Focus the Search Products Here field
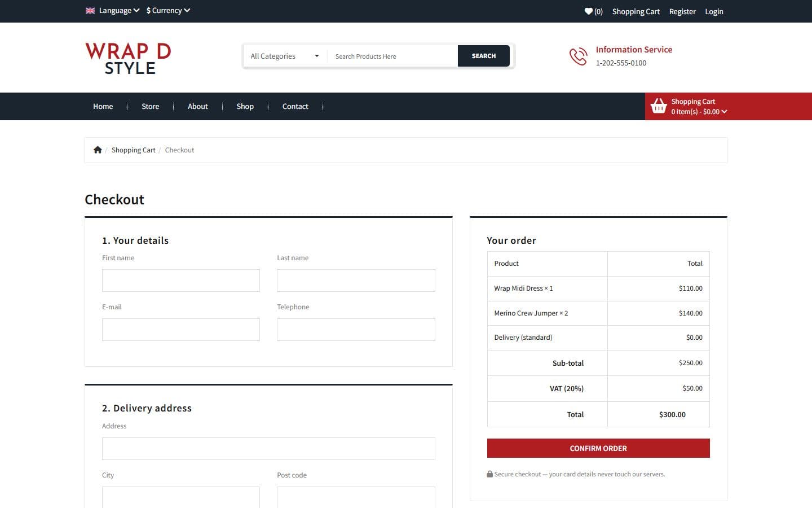The image size is (812, 508). point(392,56)
